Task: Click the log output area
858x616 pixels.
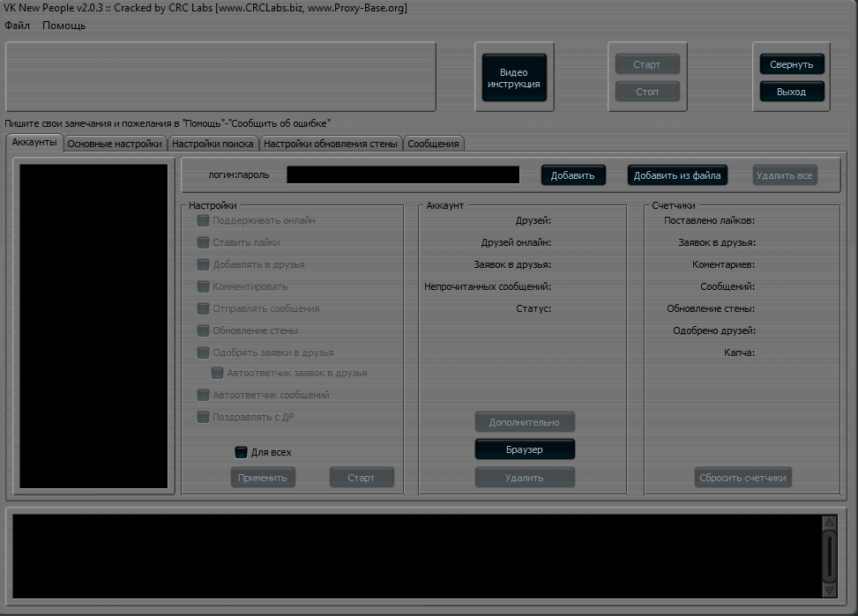Action: [417, 556]
